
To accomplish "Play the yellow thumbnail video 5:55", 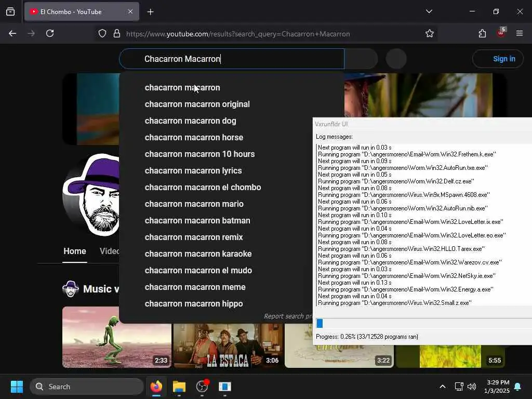I will point(450,356).
